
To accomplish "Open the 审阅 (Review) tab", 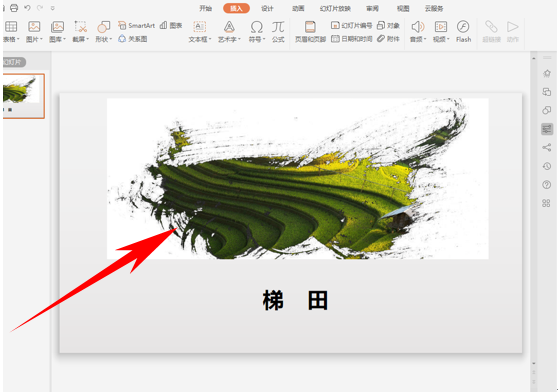I will (372, 8).
